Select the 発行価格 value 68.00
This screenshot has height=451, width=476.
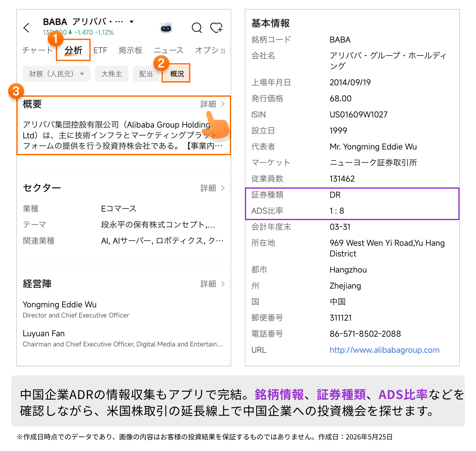[x=340, y=99]
